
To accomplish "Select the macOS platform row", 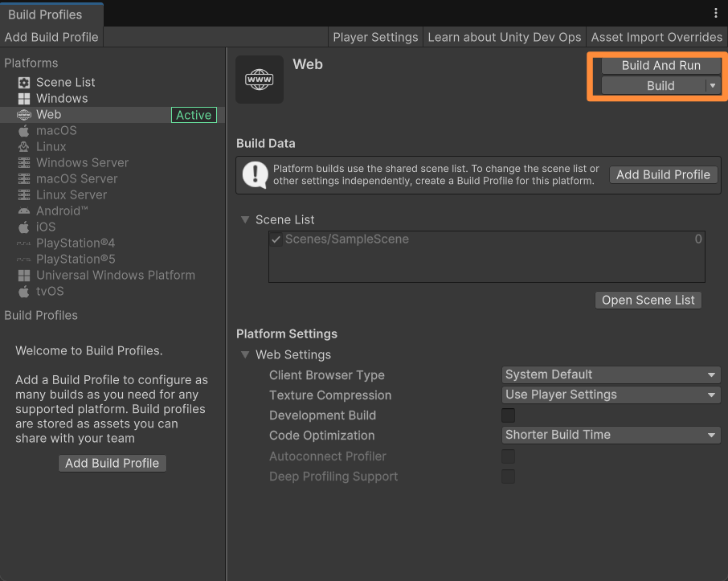I will coord(112,131).
